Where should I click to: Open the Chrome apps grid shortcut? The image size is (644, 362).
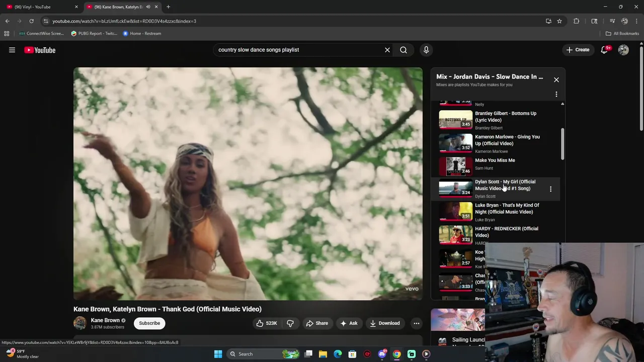7,34
